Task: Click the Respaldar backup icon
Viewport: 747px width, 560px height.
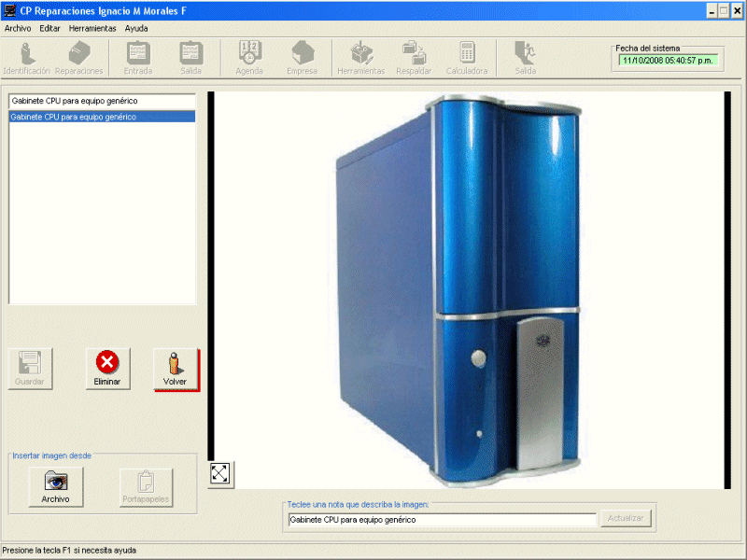Action: [414, 58]
